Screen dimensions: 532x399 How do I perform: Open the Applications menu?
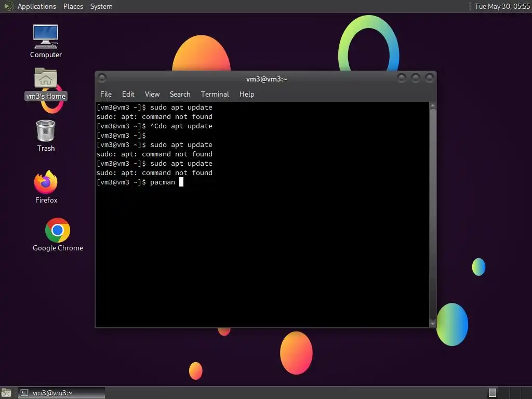tap(37, 6)
